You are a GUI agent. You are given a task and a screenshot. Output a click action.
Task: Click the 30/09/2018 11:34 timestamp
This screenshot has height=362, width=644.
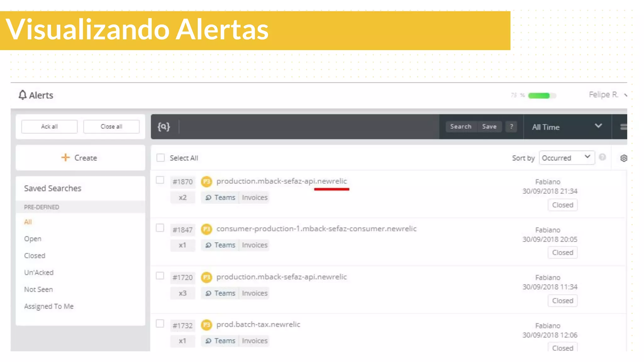[550, 287]
